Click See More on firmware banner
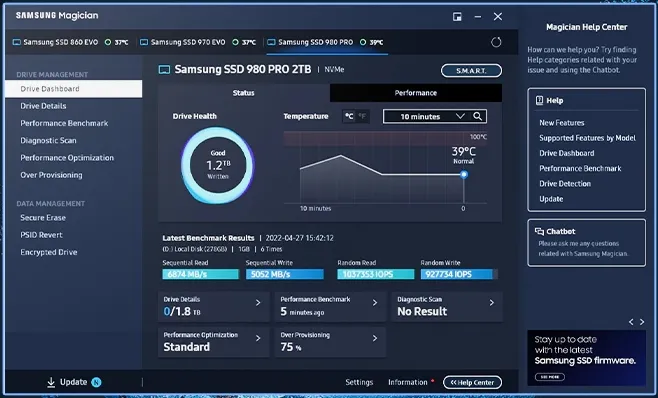Screen dimensions: 658x398 point(550,377)
